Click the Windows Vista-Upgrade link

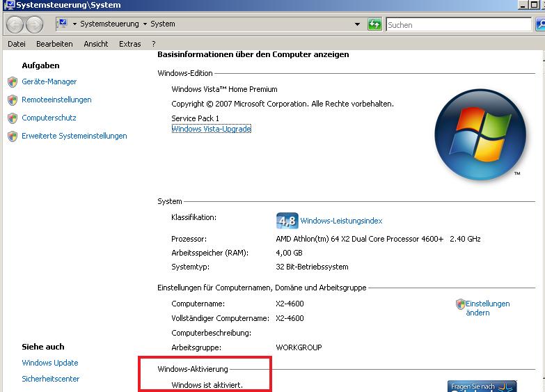(212, 129)
